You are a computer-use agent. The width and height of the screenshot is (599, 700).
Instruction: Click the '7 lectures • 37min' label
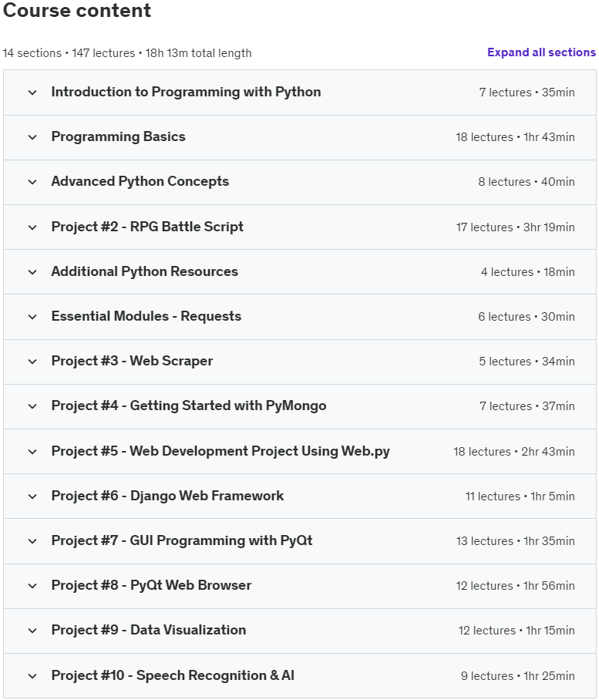coord(527,406)
